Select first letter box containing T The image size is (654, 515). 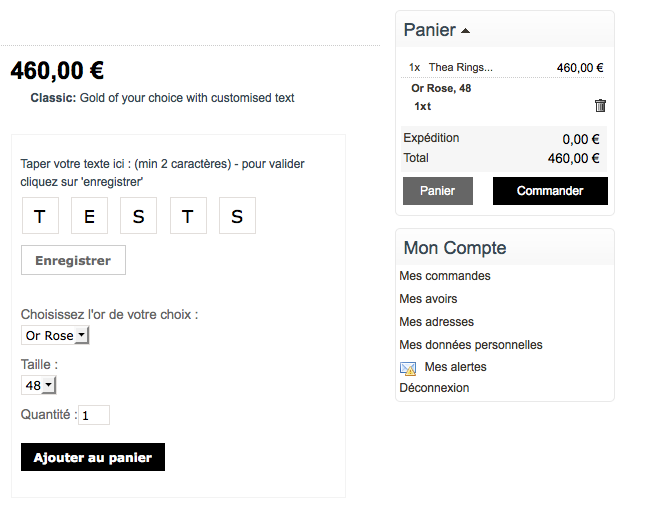click(40, 216)
